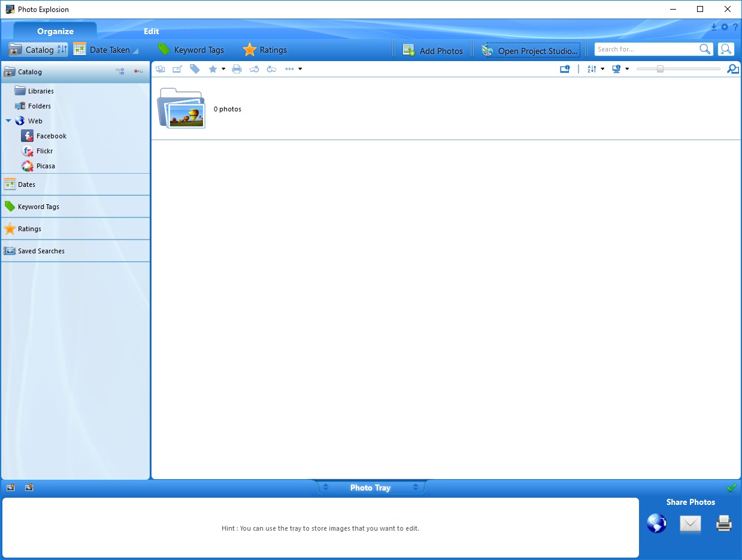Screen dimensions: 742x560
Task: Share photos by email envelope icon
Action: pos(690,524)
